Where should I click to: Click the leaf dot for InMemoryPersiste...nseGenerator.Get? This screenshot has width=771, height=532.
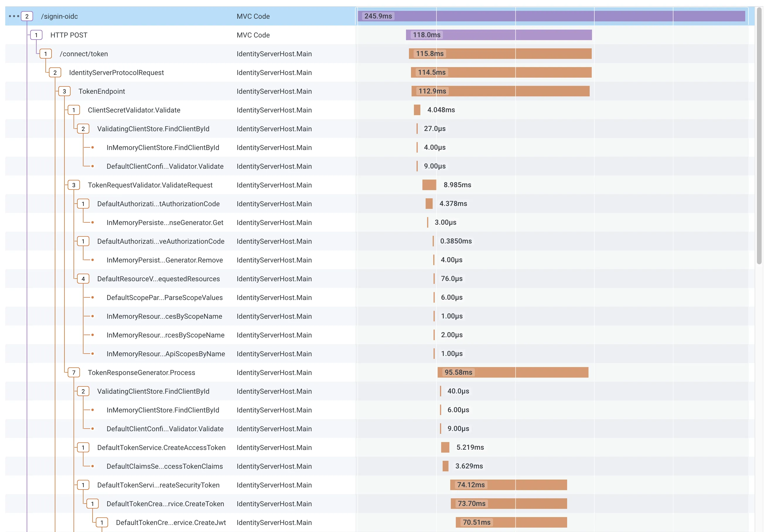[x=92, y=222]
